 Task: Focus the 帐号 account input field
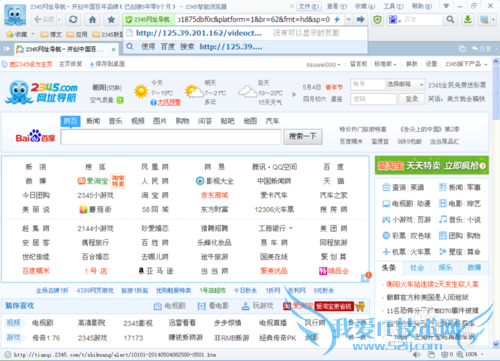[368, 85]
